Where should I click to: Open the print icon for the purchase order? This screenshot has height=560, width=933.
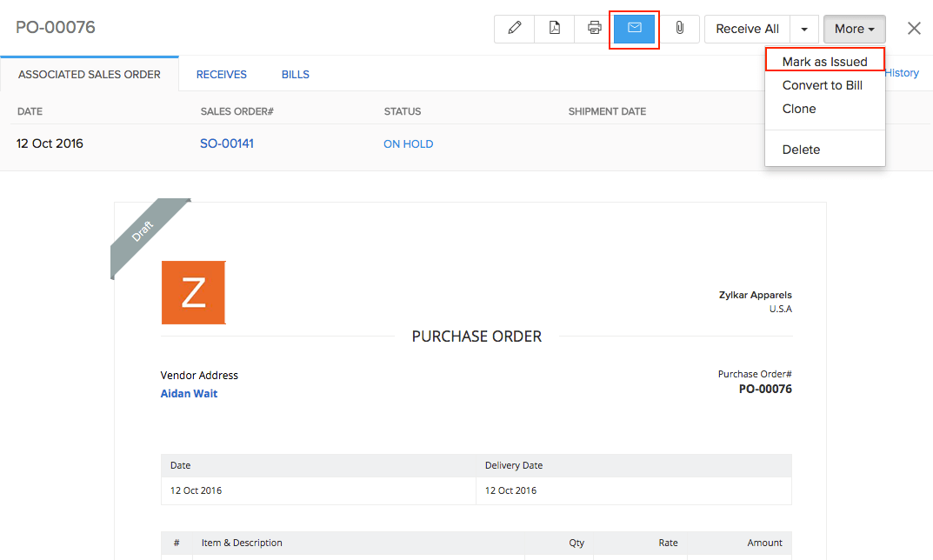coord(594,28)
